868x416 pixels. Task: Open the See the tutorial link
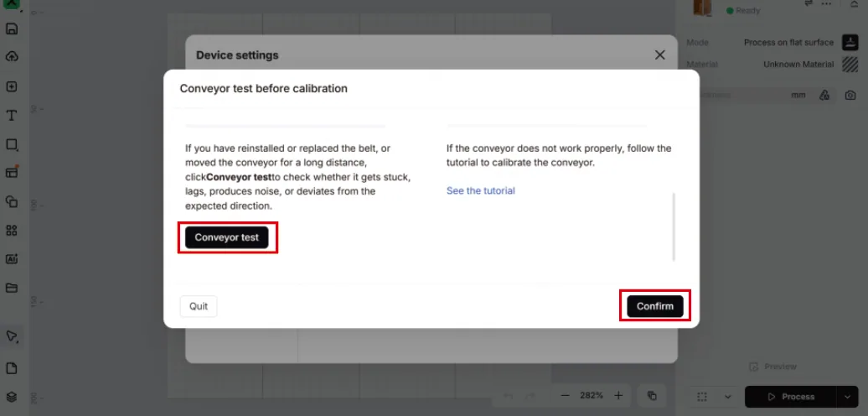[x=481, y=190]
